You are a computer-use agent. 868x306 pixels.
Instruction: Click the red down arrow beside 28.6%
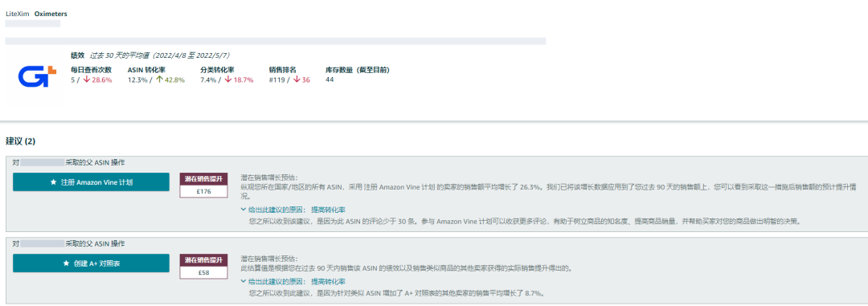click(x=87, y=80)
